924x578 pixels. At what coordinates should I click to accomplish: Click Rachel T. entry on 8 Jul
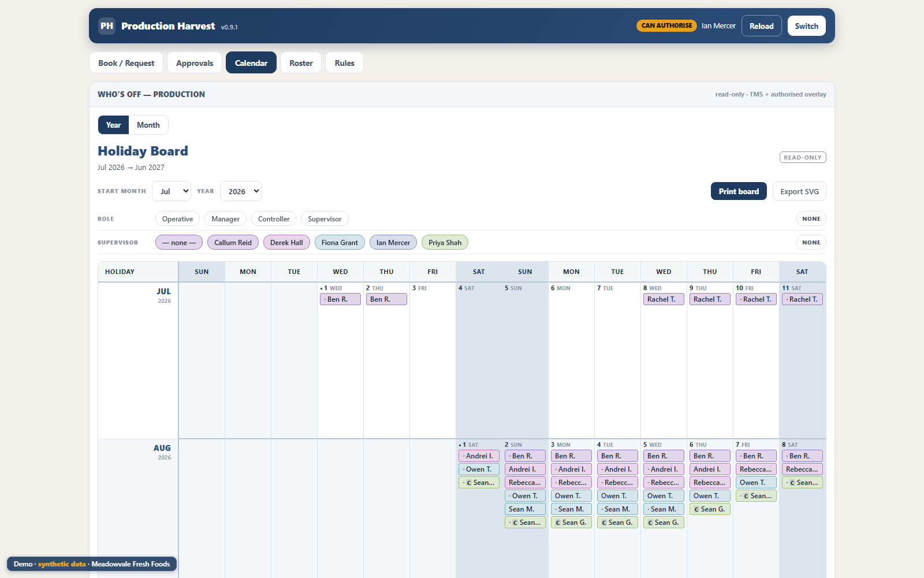664,299
